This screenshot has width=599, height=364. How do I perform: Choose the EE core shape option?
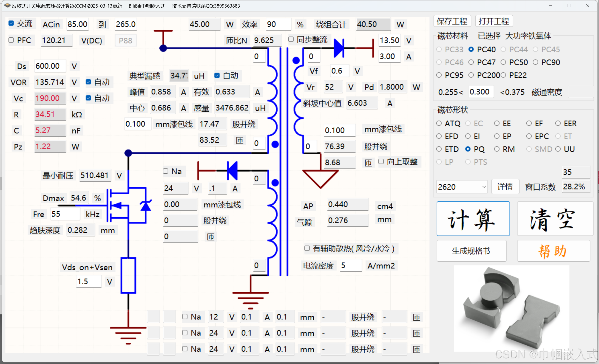pos(497,124)
